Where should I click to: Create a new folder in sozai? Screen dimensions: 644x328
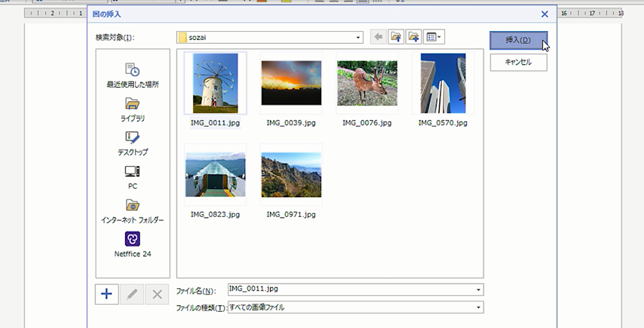coord(413,37)
